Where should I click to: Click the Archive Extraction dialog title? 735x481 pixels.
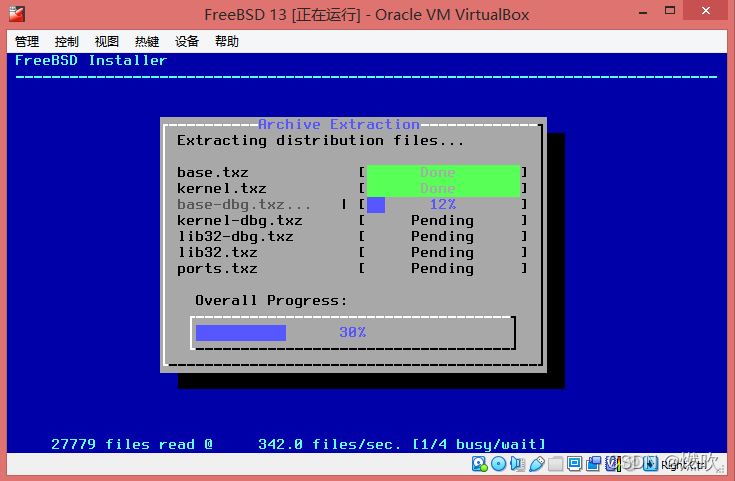pos(338,124)
